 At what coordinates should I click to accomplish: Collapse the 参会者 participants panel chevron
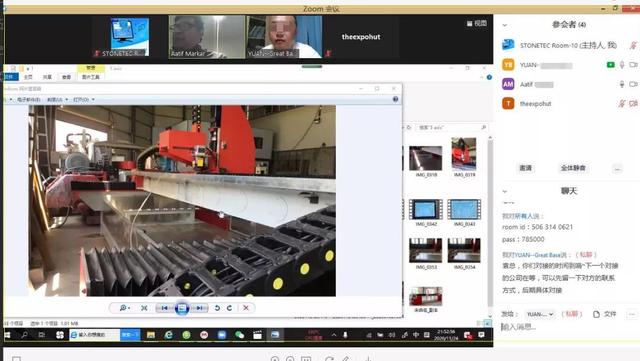(x=505, y=25)
